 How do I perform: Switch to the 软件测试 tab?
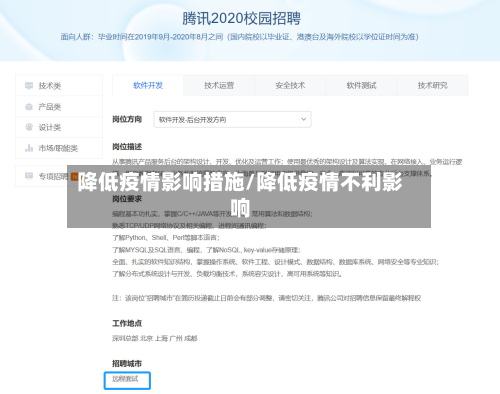click(x=361, y=85)
